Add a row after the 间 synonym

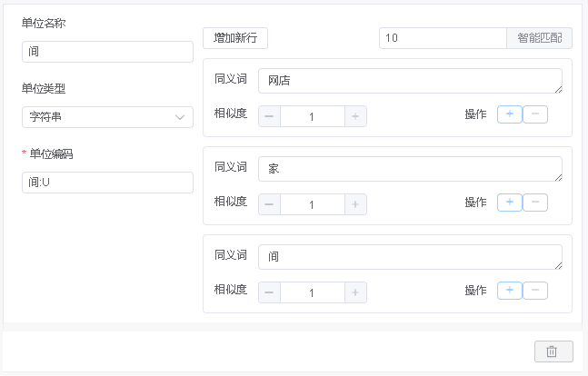pyautogui.click(x=510, y=291)
